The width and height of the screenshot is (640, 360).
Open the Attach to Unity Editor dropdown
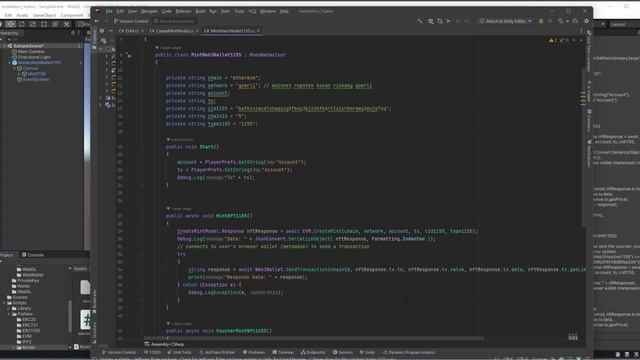(505, 21)
